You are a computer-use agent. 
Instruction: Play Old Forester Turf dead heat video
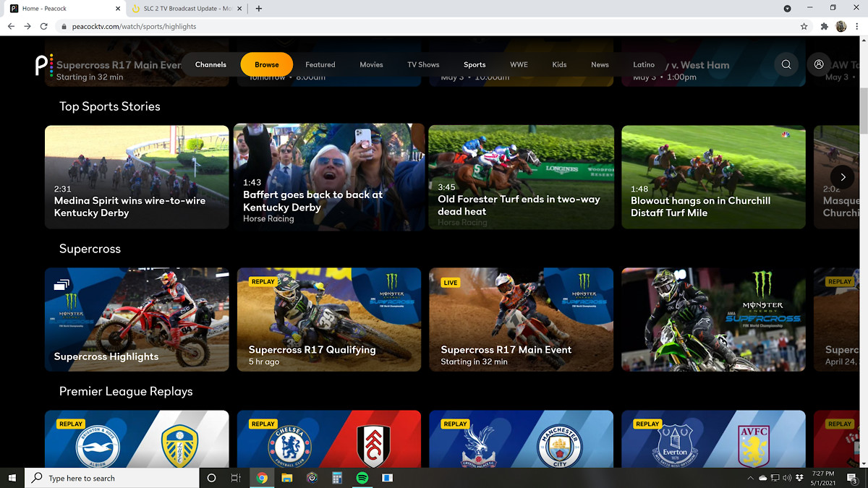pyautogui.click(x=522, y=177)
